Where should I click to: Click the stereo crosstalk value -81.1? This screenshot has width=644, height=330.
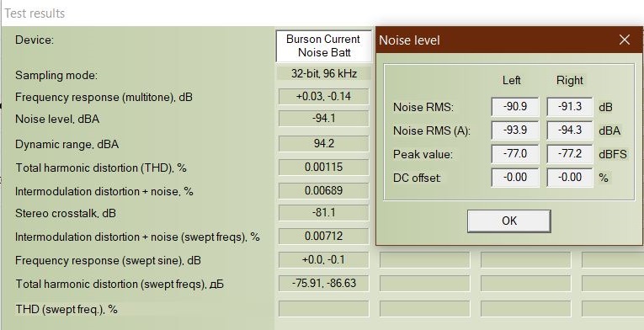point(323,213)
